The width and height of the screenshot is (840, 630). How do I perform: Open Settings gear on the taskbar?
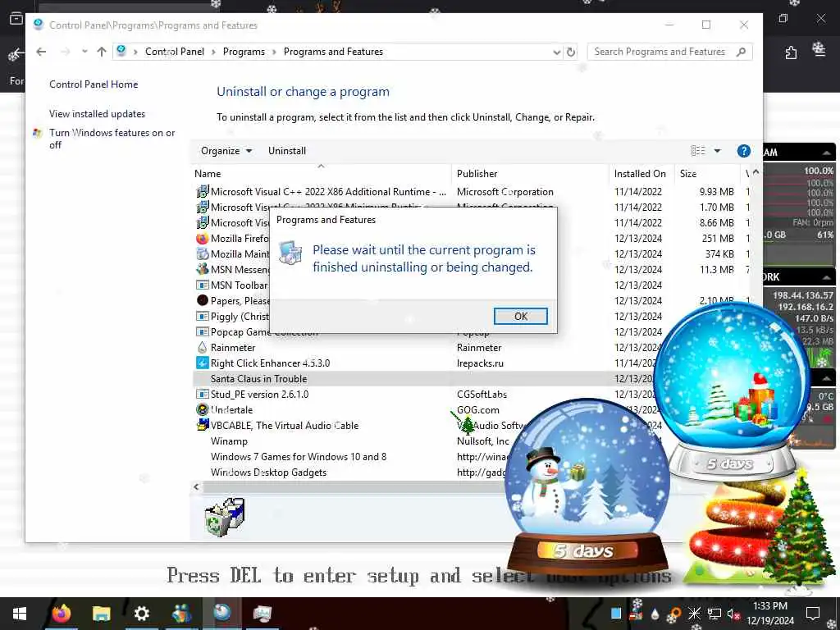coord(141,614)
